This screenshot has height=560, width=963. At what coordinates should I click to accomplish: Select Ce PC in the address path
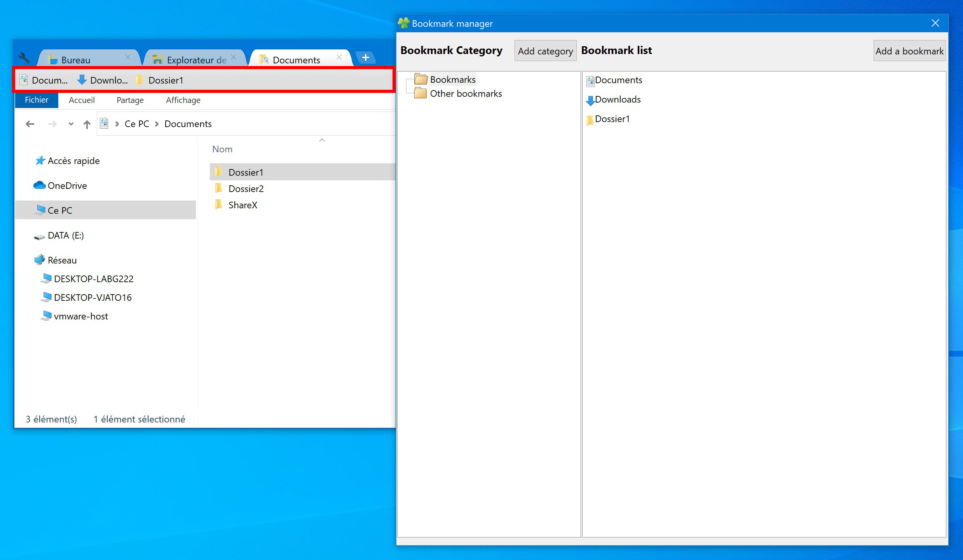137,124
